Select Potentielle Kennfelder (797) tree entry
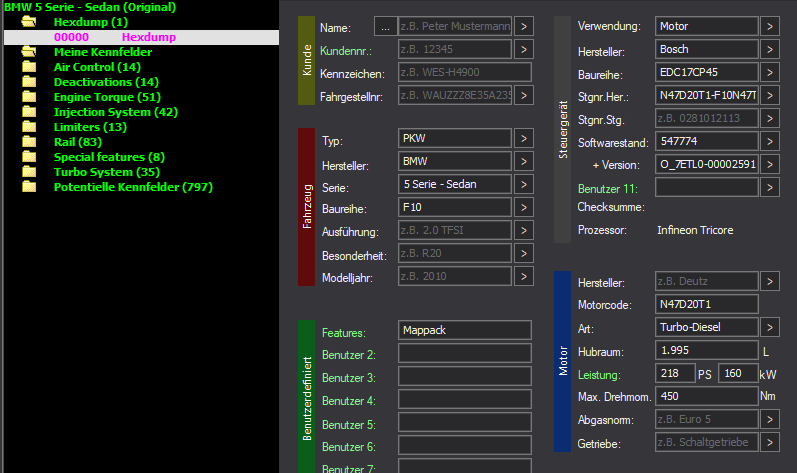797x473 pixels. point(133,187)
